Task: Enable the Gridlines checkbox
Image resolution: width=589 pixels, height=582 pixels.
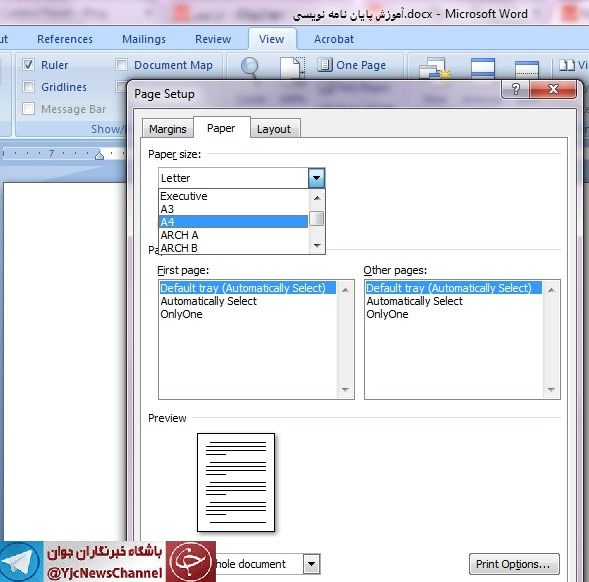Action: (x=29, y=87)
